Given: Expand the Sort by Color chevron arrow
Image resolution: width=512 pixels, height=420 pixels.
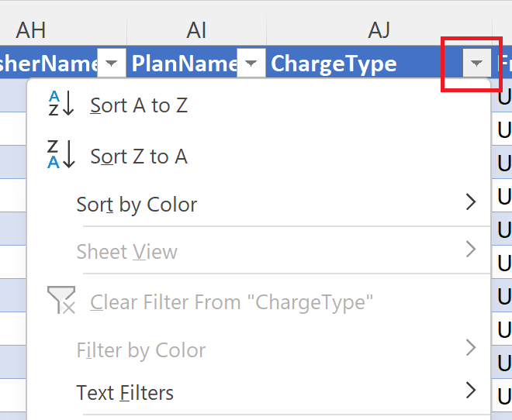Looking at the screenshot, I should [470, 203].
